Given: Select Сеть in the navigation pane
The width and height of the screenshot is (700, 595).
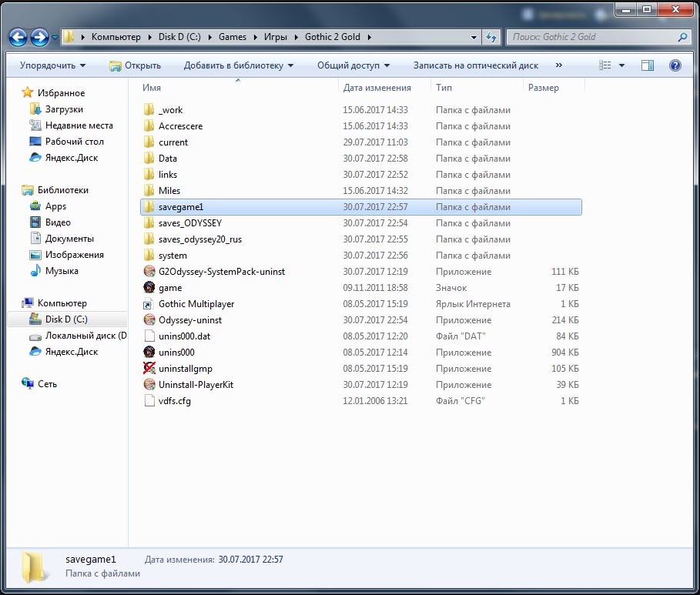Looking at the screenshot, I should (x=39, y=384).
